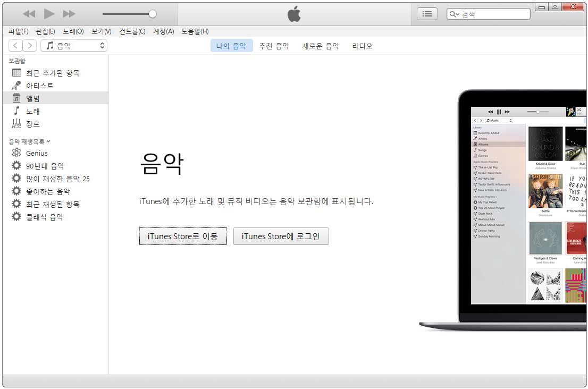The width and height of the screenshot is (588, 389).
Task: Open the list view button in toolbar
Action: click(427, 14)
